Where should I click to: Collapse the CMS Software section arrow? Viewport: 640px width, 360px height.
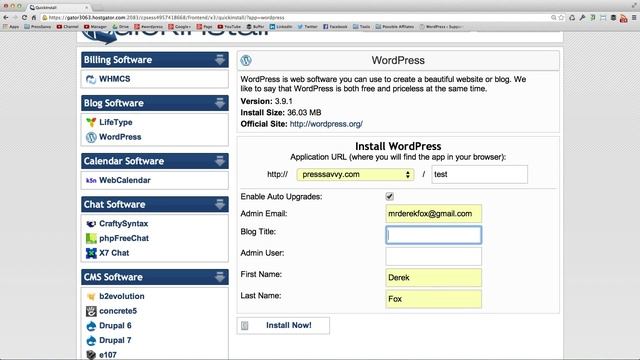tap(220, 277)
